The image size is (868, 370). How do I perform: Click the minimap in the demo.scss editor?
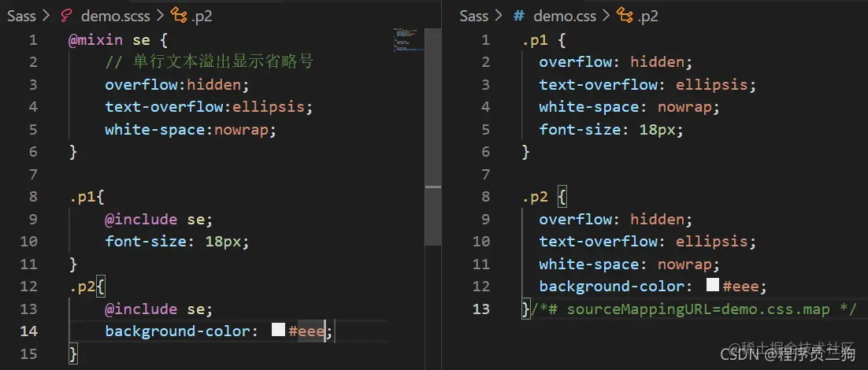pyautogui.click(x=408, y=40)
